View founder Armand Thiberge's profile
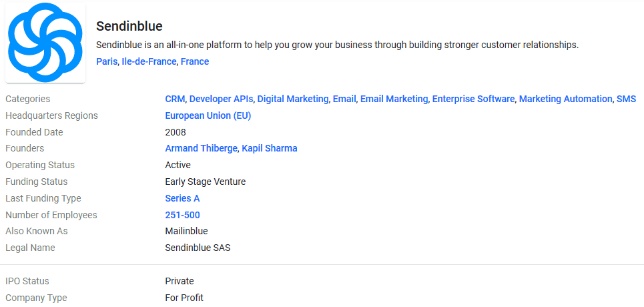 click(202, 148)
